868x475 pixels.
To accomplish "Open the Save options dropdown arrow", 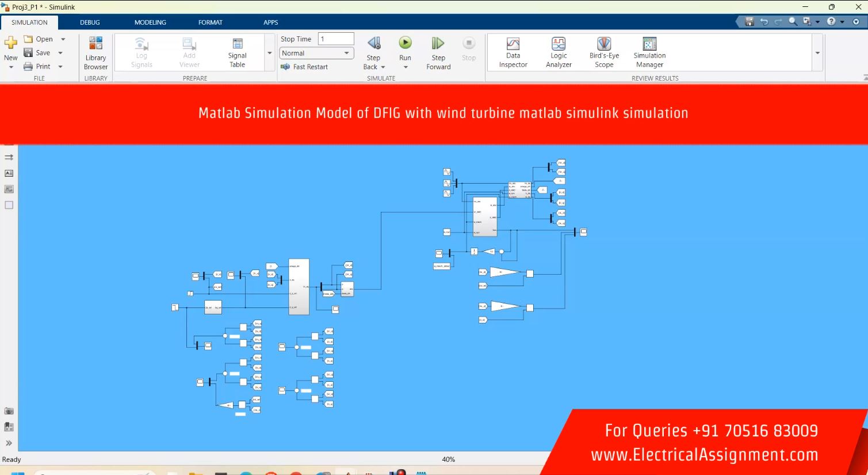I will pyautogui.click(x=60, y=53).
